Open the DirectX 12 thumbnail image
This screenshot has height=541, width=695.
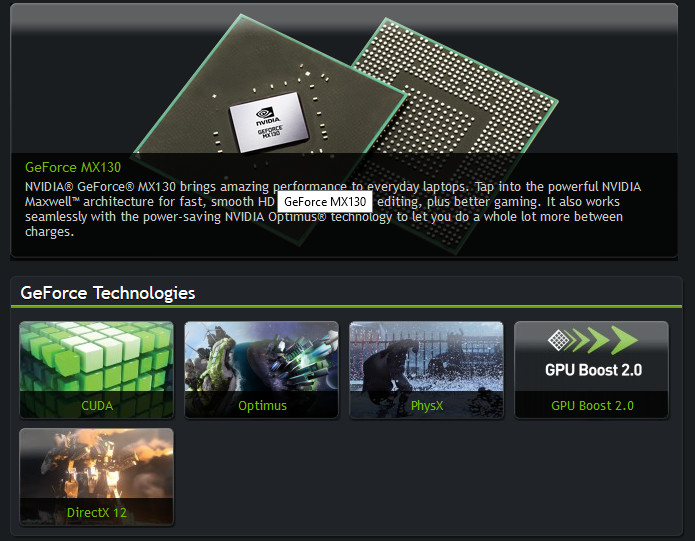point(97,476)
